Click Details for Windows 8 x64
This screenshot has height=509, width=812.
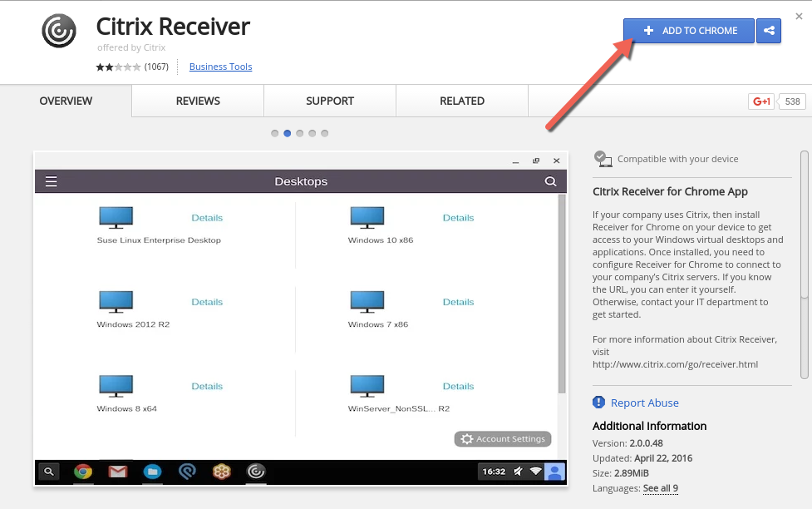click(207, 386)
